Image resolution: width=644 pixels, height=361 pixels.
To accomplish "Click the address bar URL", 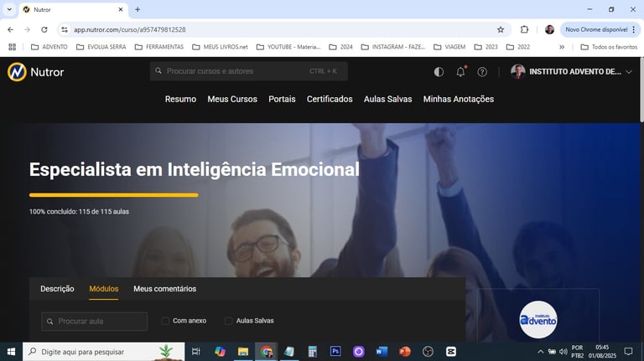I will [130, 29].
